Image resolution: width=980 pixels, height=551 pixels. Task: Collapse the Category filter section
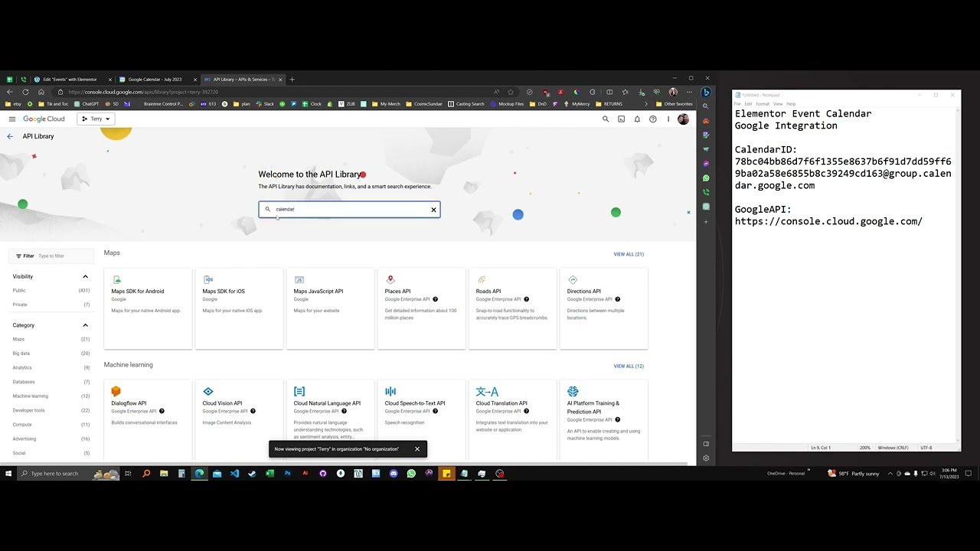(x=85, y=325)
